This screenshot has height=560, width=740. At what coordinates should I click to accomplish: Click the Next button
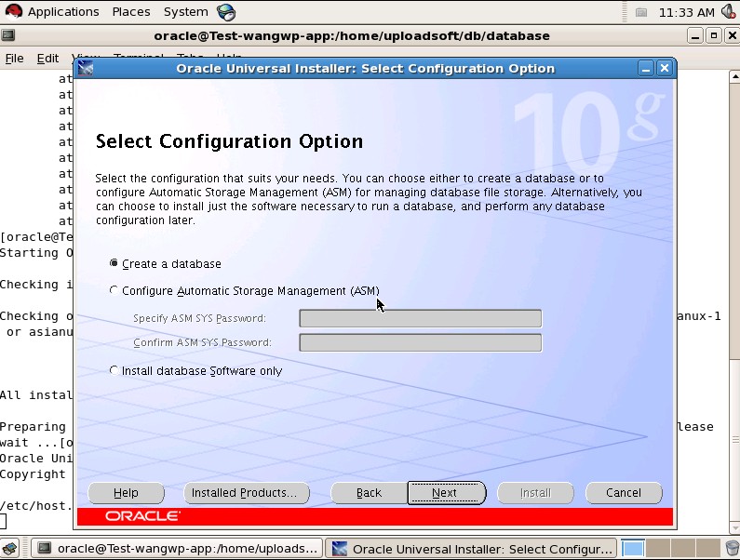tap(445, 493)
